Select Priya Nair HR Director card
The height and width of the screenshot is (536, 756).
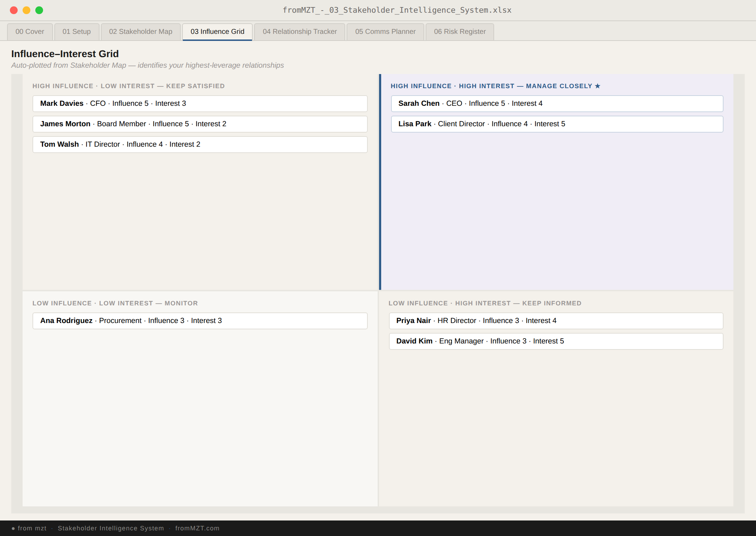point(556,321)
